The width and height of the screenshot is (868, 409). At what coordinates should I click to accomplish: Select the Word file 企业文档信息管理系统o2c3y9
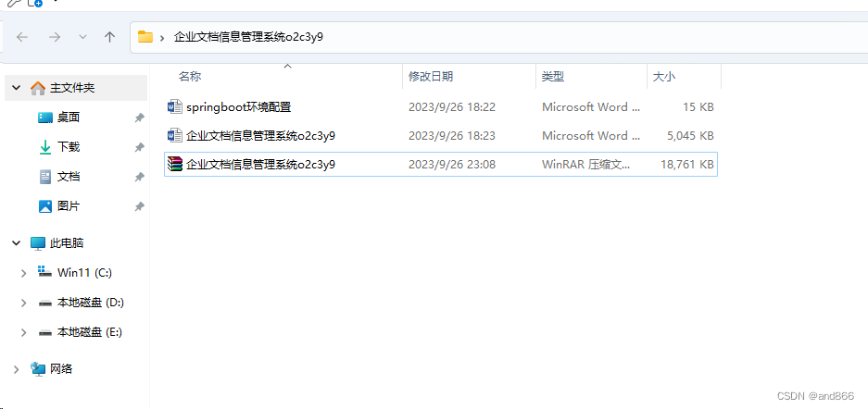260,135
